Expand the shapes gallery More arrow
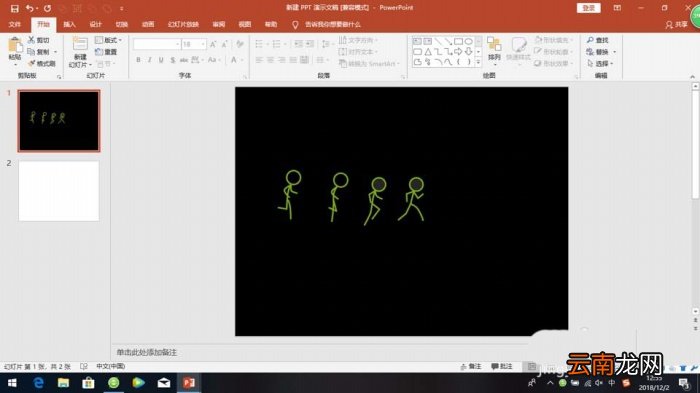The width and height of the screenshot is (700, 393). click(478, 63)
